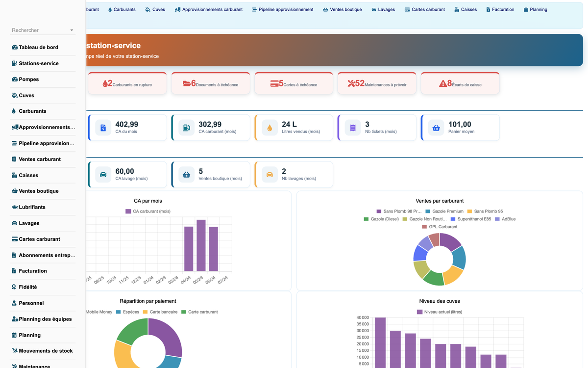The height and width of the screenshot is (368, 588).
Task: Click the Personnel icon in sidebar
Action: (14, 303)
